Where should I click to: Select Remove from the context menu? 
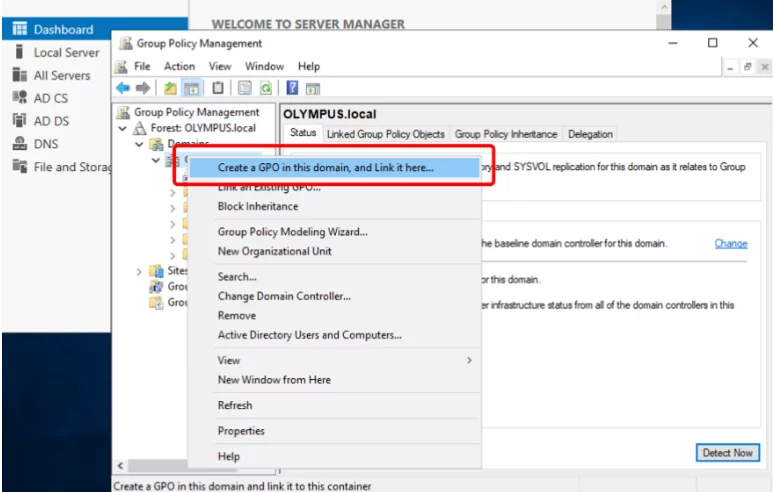click(334, 316)
